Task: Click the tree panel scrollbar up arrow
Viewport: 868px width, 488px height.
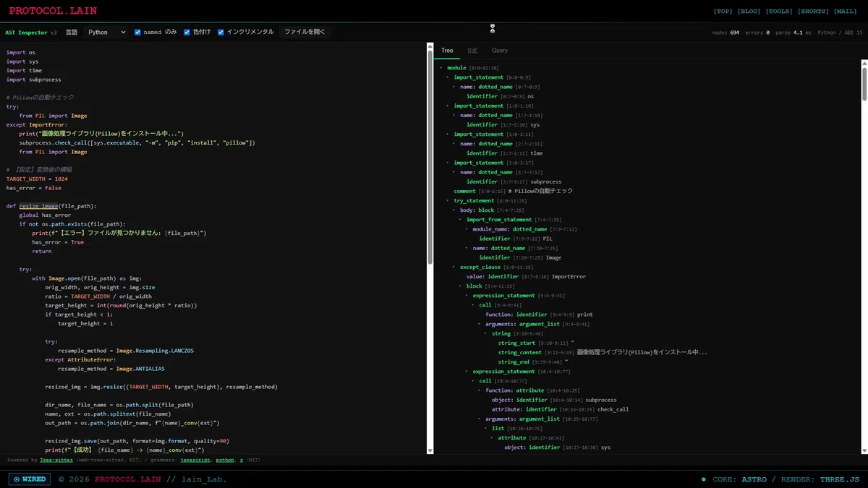Action: [x=864, y=64]
